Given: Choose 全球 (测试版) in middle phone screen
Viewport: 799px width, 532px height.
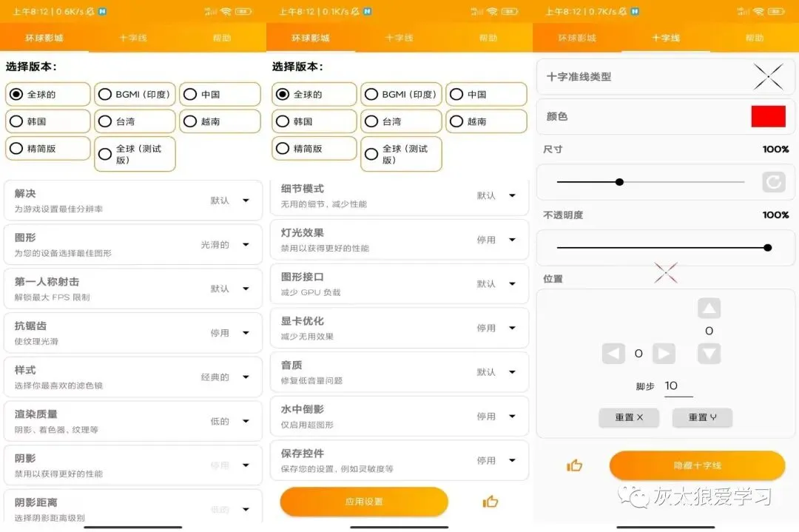Looking at the screenshot, I should click(x=401, y=154).
